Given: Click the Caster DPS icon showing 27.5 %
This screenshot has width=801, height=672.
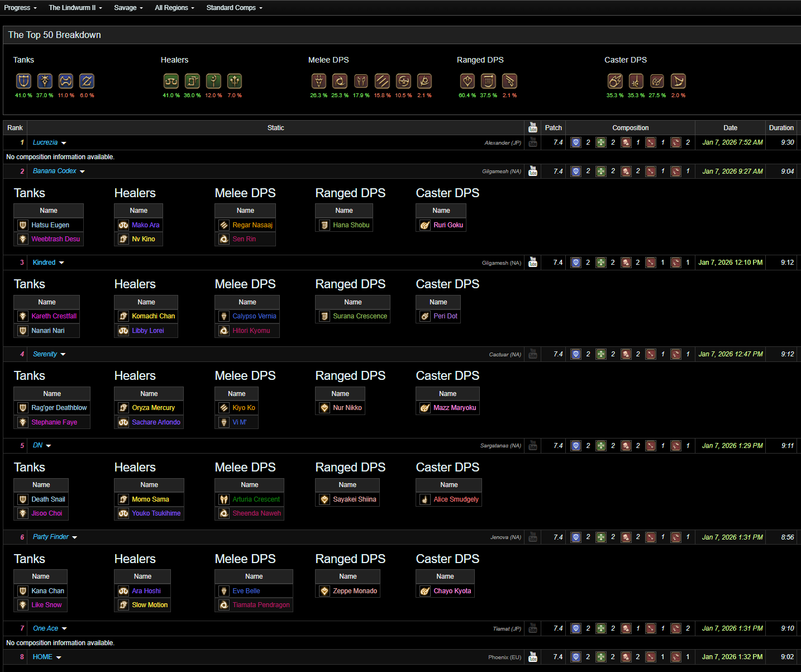Looking at the screenshot, I should (657, 81).
